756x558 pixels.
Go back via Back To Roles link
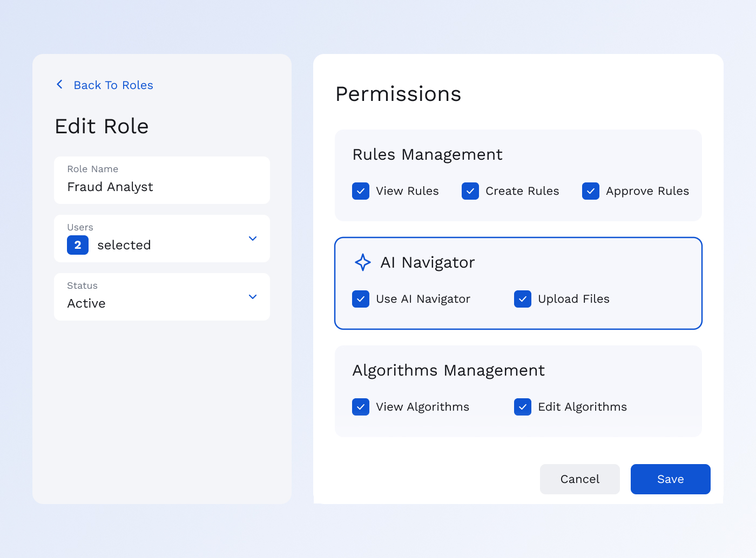pyautogui.click(x=113, y=85)
